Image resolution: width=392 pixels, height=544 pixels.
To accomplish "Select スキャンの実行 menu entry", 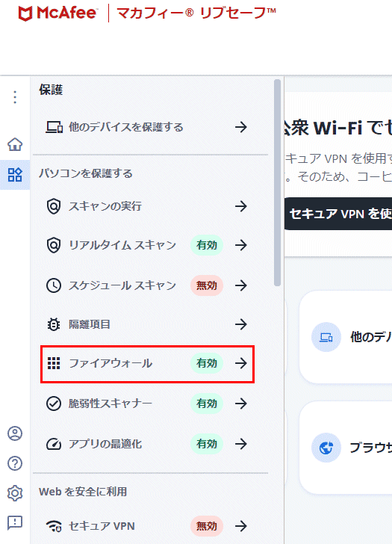I will coord(105,206).
